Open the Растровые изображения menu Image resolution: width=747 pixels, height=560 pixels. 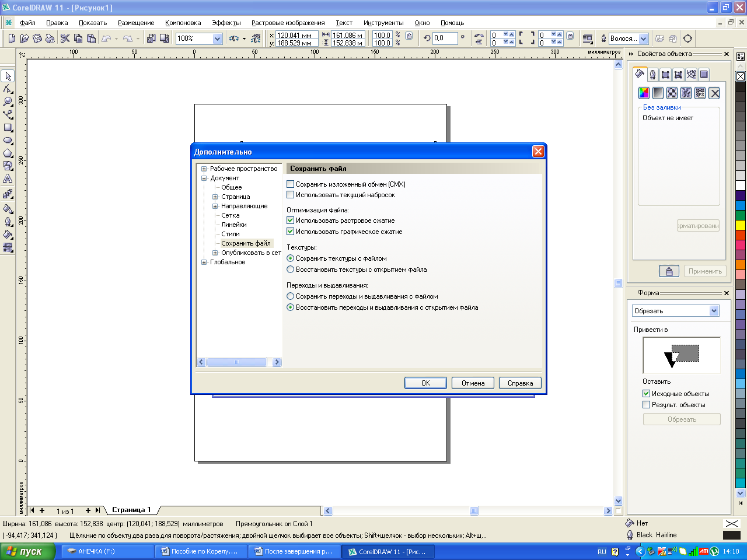[288, 23]
